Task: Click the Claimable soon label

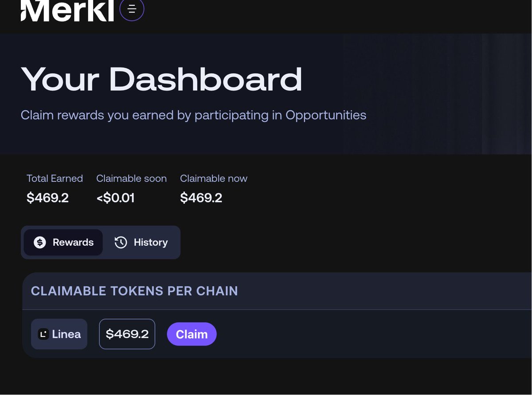Action: tap(131, 178)
